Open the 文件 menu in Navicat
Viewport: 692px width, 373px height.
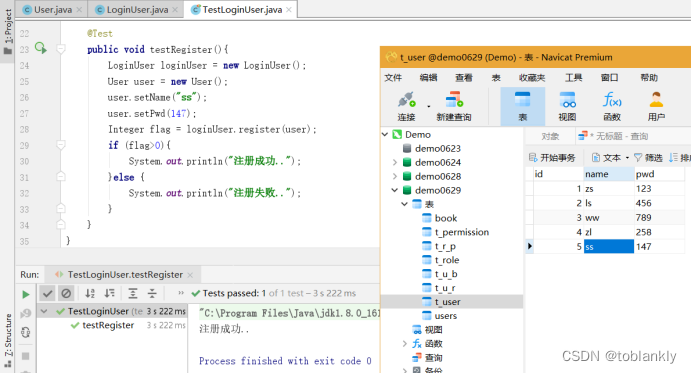(393, 78)
